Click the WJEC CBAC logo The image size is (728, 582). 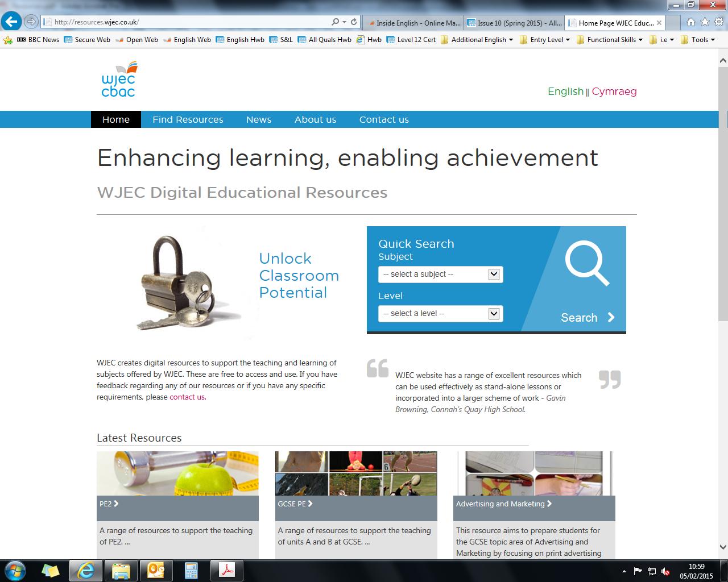[119, 79]
